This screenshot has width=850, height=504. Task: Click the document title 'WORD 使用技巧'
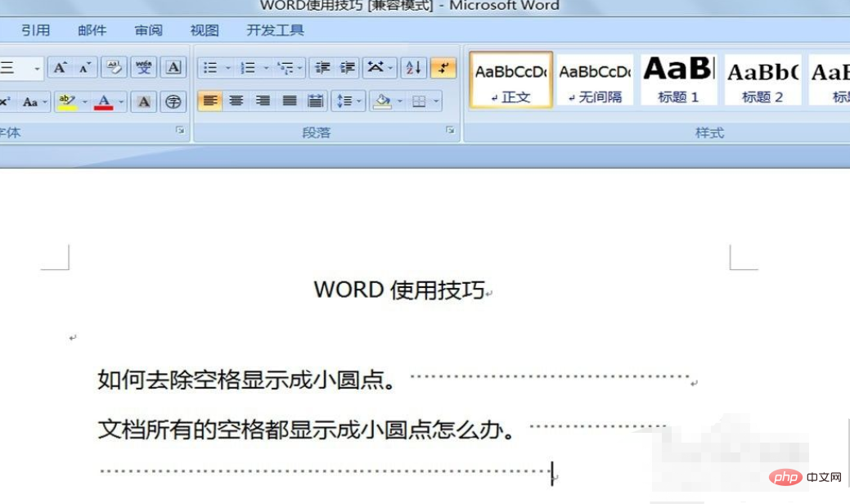pyautogui.click(x=399, y=290)
